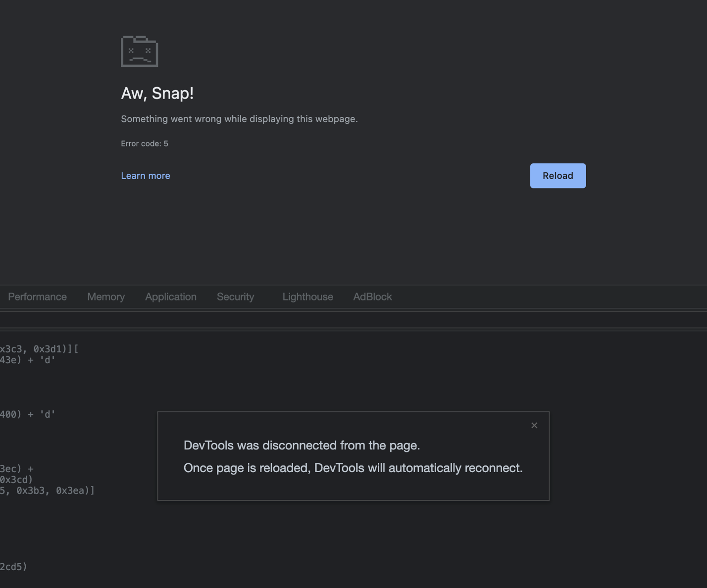
Task: Click the 'Error code: 5' text
Action: pos(145,144)
